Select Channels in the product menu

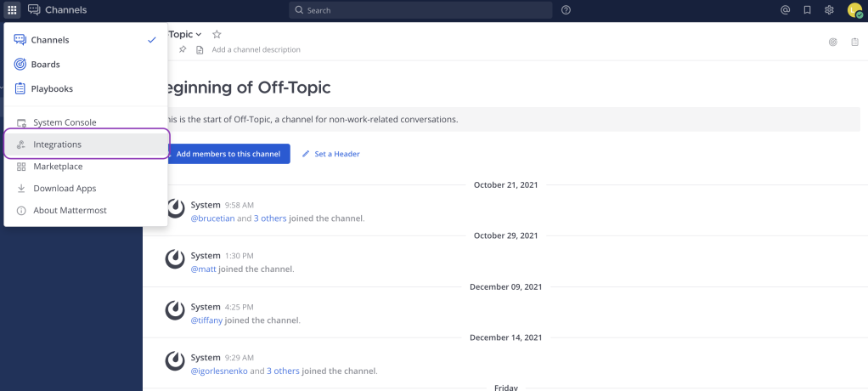pos(86,40)
